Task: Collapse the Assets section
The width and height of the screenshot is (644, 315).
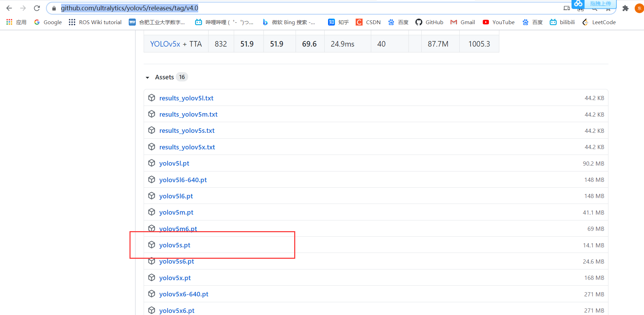Action: pyautogui.click(x=148, y=77)
